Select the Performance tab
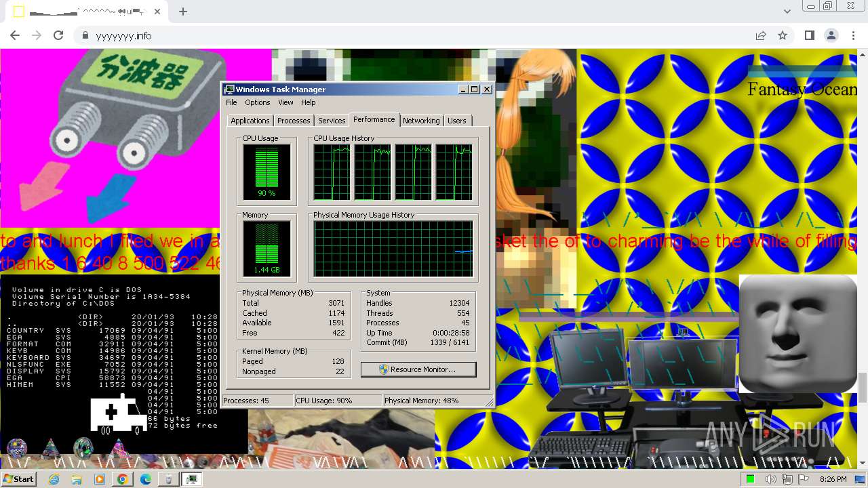The image size is (868, 488). tap(374, 119)
